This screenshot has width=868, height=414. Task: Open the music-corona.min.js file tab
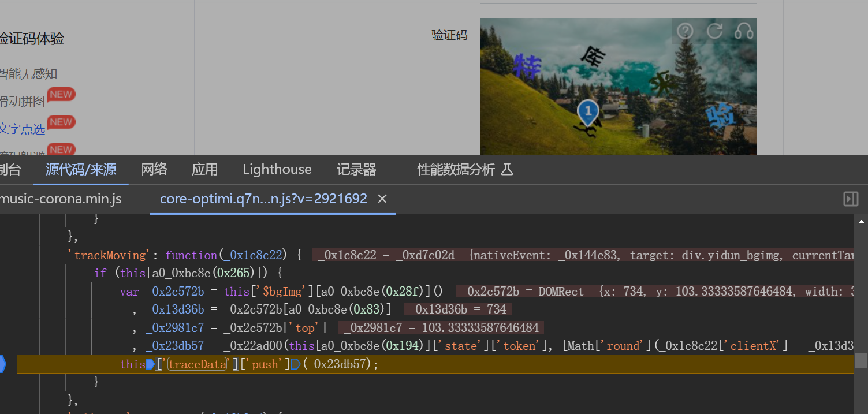(61, 199)
